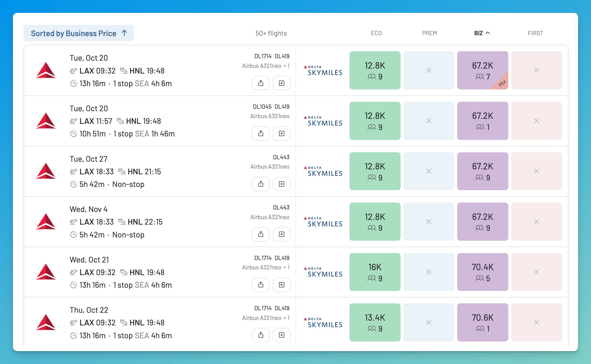This screenshot has width=591, height=364.
Task: Select 67.2K business fare on Oct 27
Action: (x=483, y=171)
